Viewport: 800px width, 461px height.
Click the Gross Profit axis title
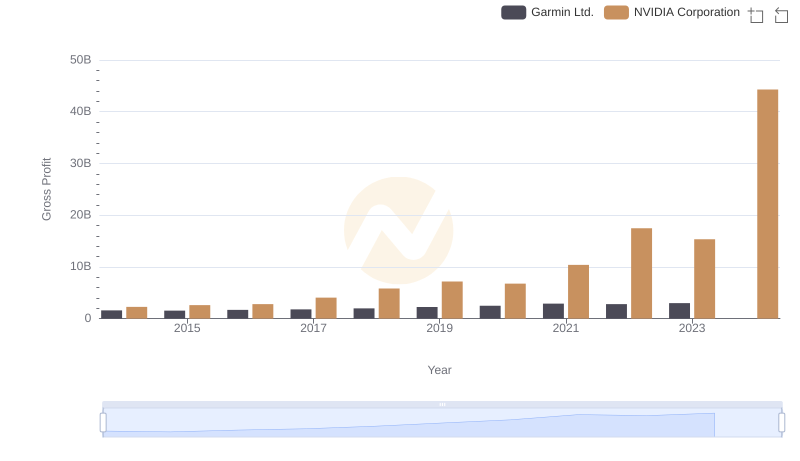tap(46, 189)
